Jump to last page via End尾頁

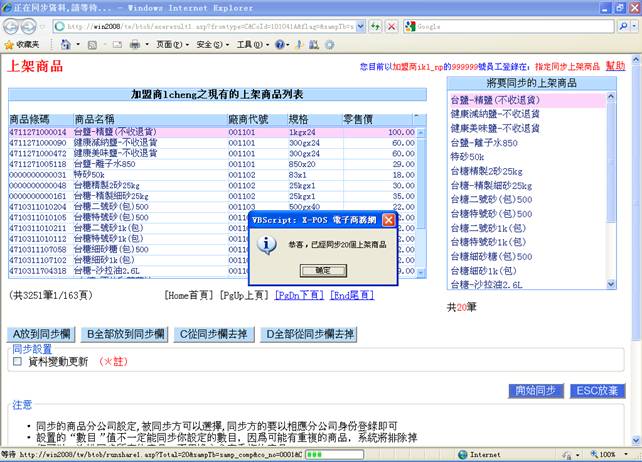click(353, 296)
